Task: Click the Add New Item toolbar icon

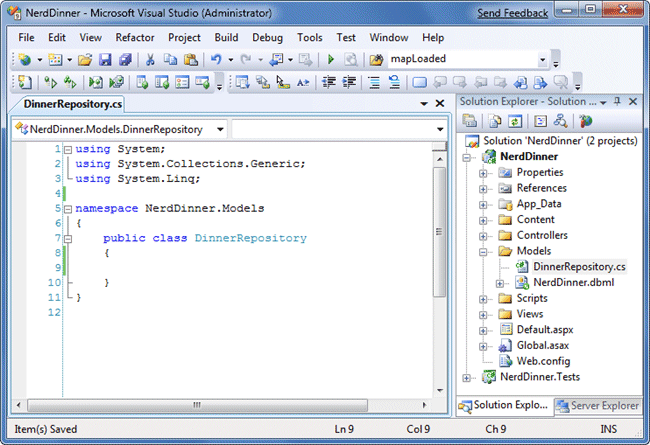Action: [x=56, y=60]
